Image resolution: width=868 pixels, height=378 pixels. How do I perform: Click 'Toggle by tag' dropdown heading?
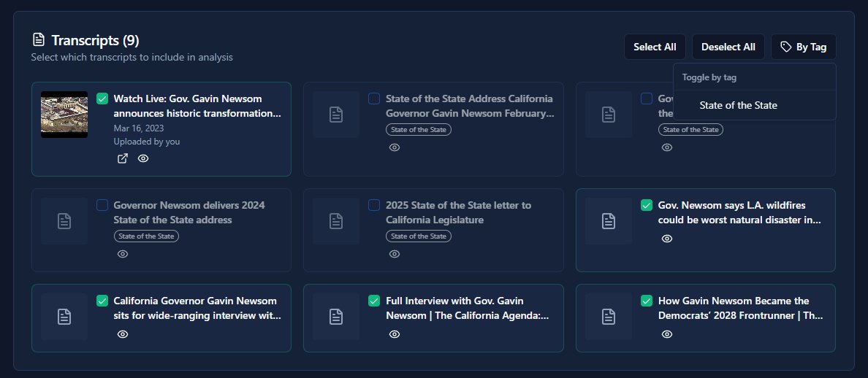(709, 77)
